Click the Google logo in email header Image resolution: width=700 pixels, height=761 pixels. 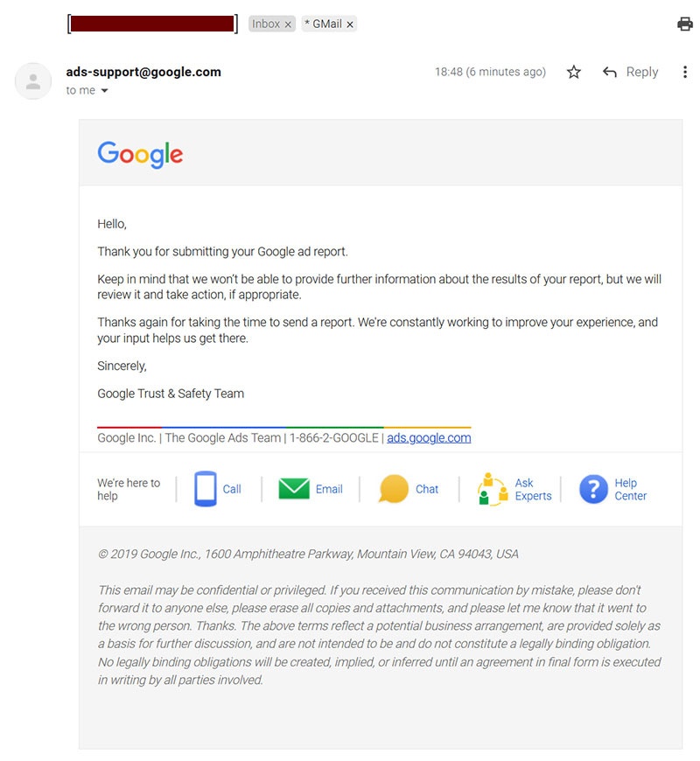click(140, 155)
